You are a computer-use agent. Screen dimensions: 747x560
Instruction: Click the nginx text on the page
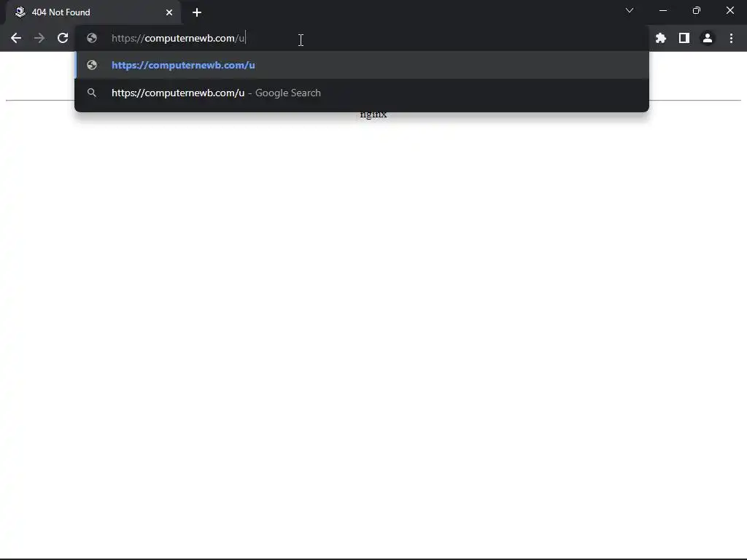[373, 114]
